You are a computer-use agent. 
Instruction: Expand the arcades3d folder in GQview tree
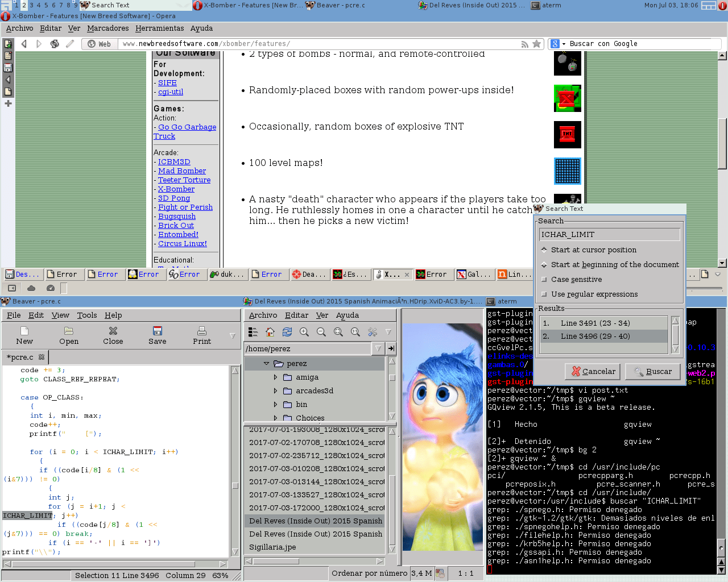[276, 391]
